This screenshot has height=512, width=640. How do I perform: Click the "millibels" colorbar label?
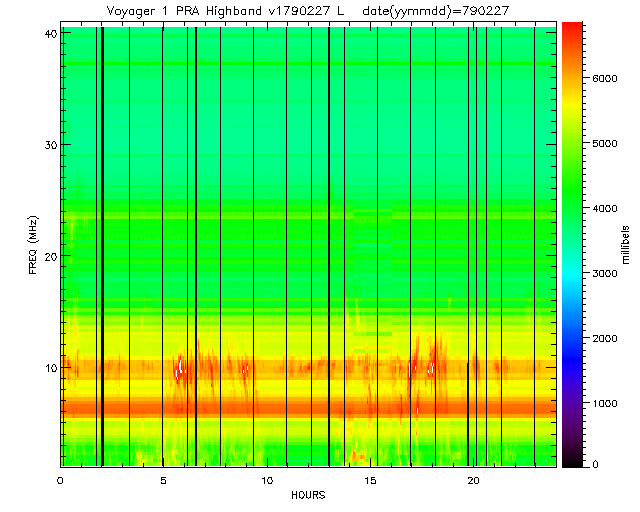[x=626, y=245]
